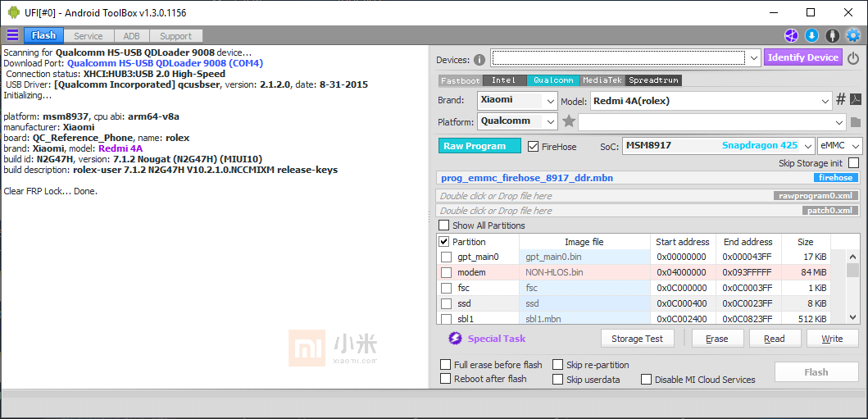Click the Raw Program button
This screenshot has width=868, height=419.
click(480, 146)
